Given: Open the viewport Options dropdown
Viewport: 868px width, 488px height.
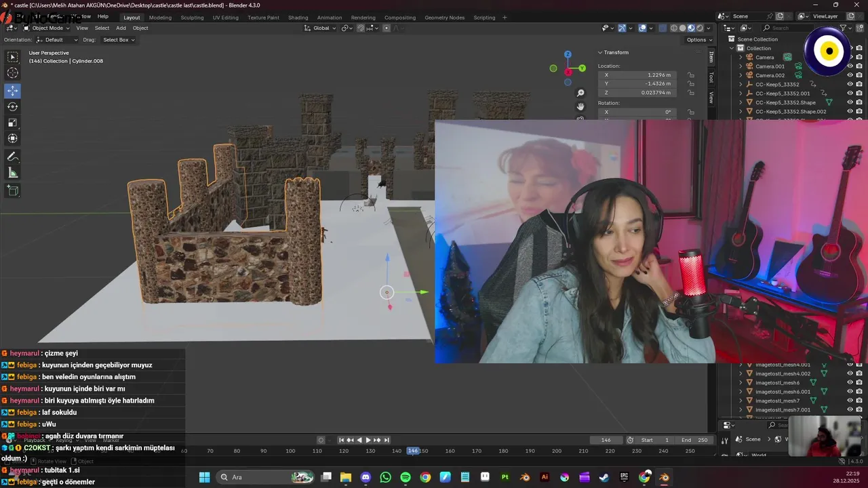Looking at the screenshot, I should pos(698,40).
